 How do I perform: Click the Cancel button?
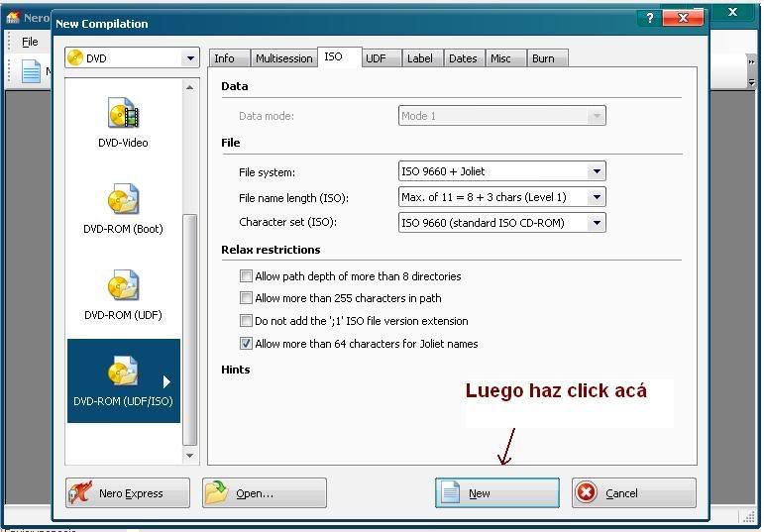(x=634, y=493)
